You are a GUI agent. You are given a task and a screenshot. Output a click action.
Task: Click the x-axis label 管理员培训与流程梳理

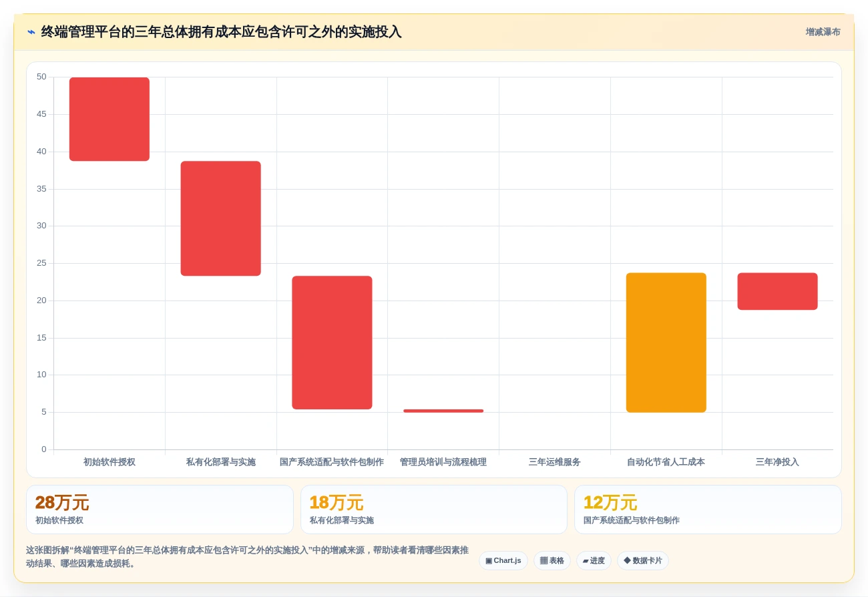443,462
